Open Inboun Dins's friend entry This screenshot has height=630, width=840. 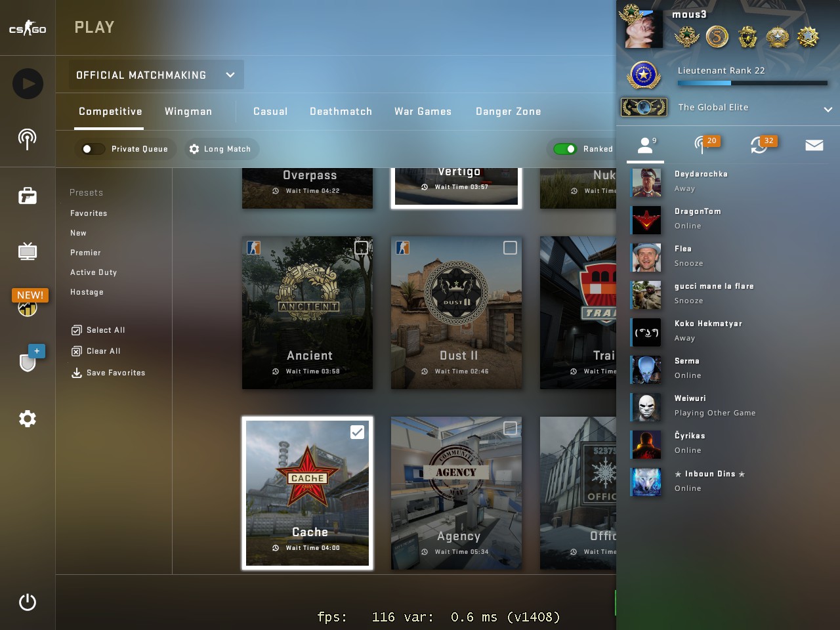click(728, 481)
